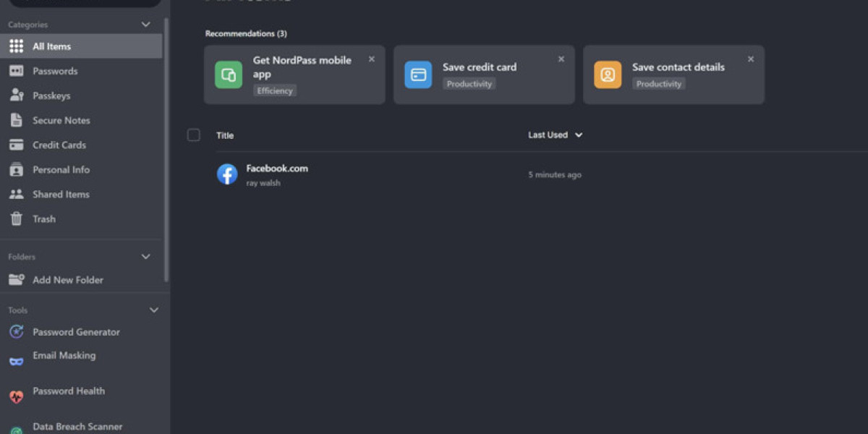Click Add New Folder
This screenshot has height=434, width=868.
pyautogui.click(x=69, y=280)
